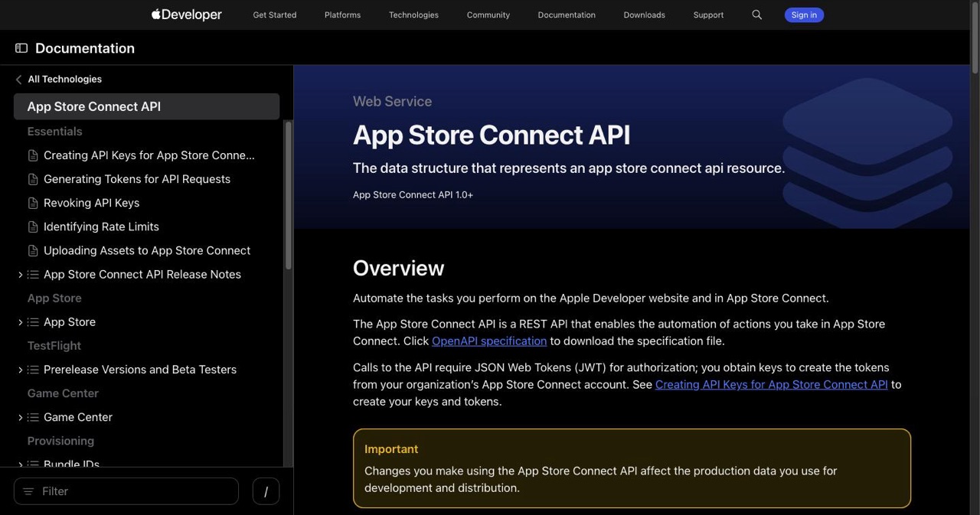Open the OpenAPI specification link
This screenshot has width=980, height=515.
[x=489, y=341]
